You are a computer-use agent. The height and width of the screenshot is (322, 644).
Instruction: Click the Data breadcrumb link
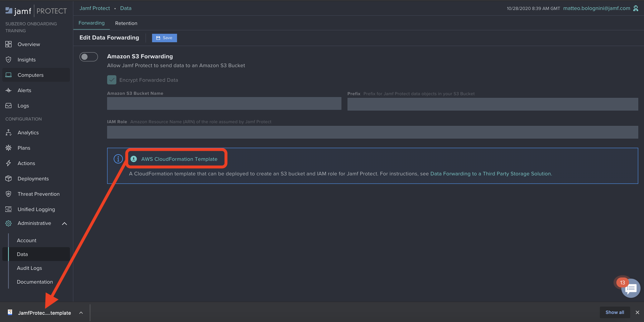(126, 8)
